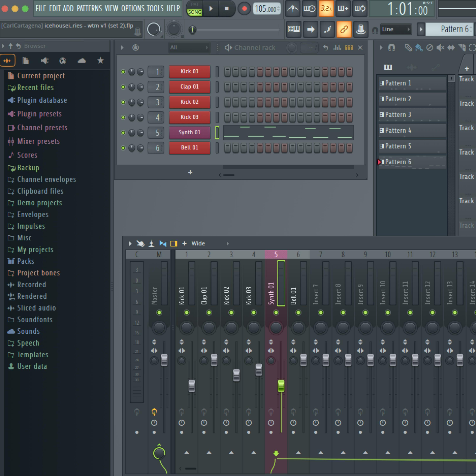Open the All channel filter dropdown
476x476 pixels.
pos(189,48)
